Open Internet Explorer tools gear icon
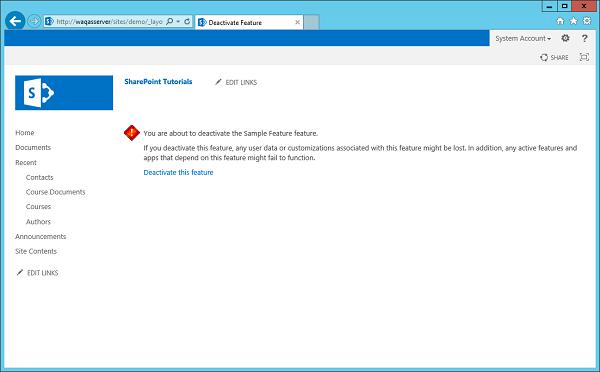The image size is (600, 372). [587, 21]
